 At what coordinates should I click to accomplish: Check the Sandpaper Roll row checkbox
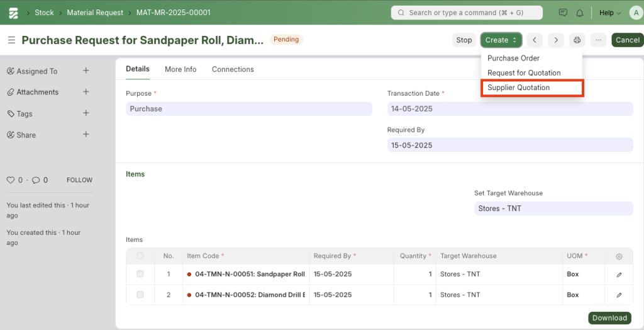(x=140, y=274)
